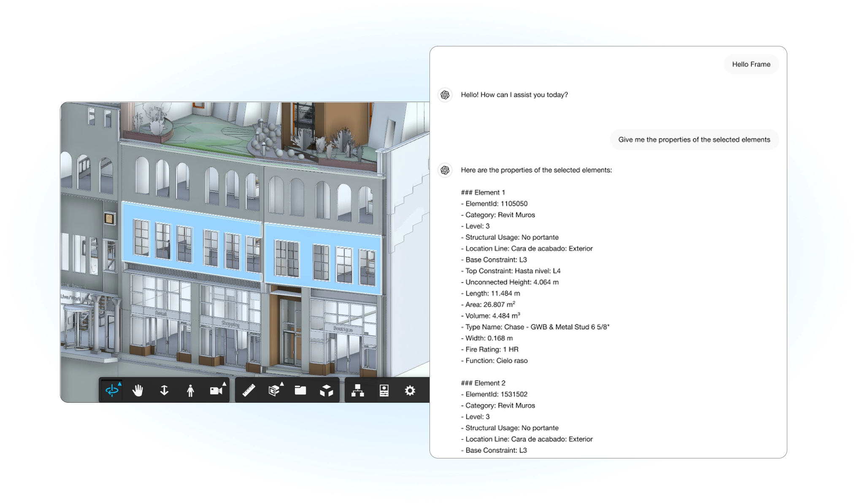Select the Pan hand tool
The image size is (859, 504).
point(138,391)
